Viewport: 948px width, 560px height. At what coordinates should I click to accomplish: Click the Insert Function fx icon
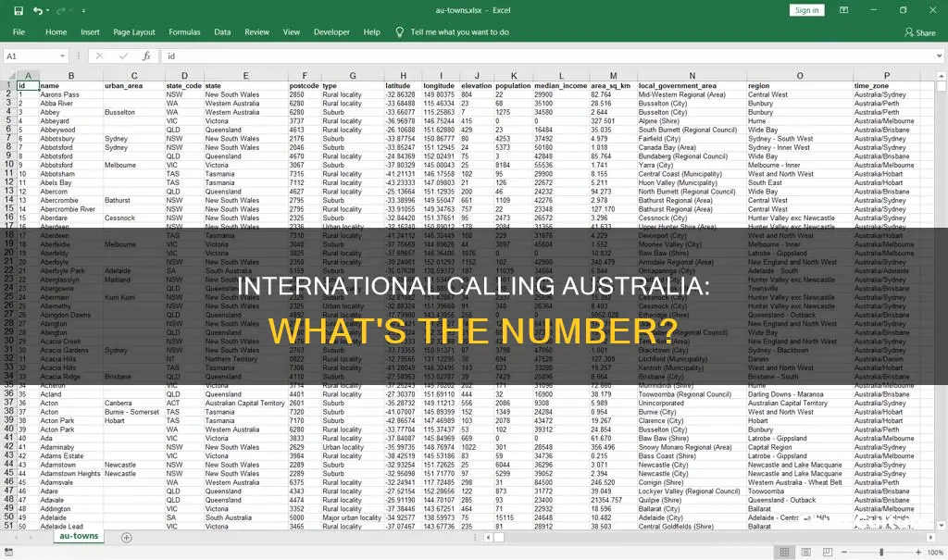(x=146, y=56)
